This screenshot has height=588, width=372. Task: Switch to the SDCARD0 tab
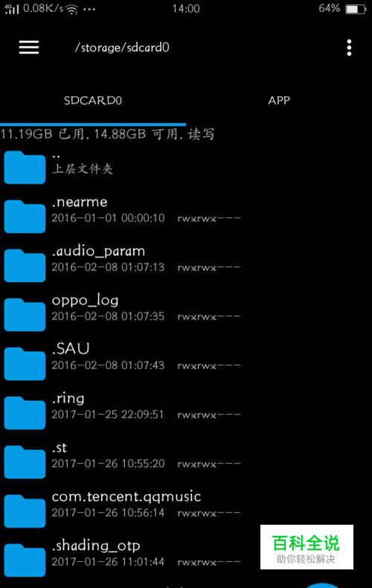[x=92, y=100]
